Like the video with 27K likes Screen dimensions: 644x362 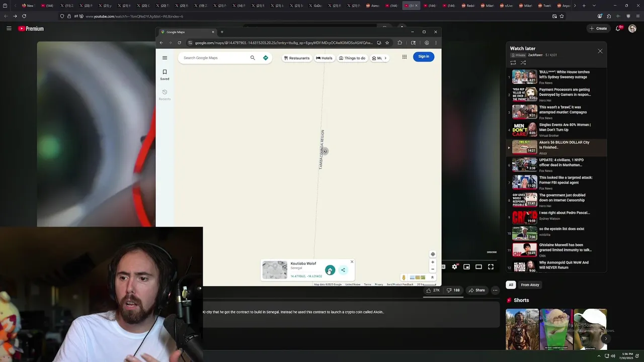tap(433, 290)
